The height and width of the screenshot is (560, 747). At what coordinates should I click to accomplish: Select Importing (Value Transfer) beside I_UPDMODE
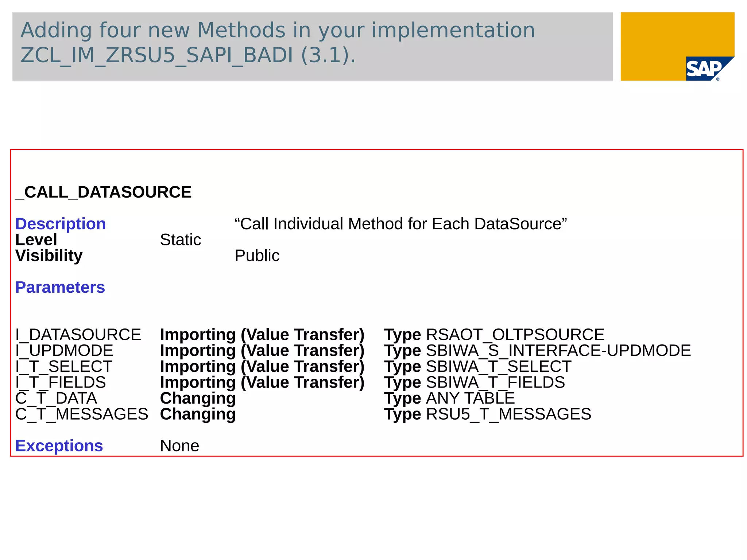click(x=262, y=351)
